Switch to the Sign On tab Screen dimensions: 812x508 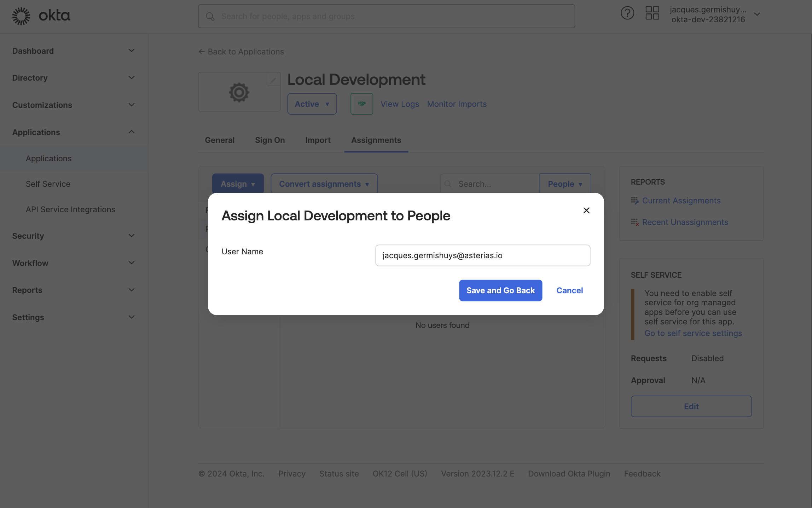point(269,140)
